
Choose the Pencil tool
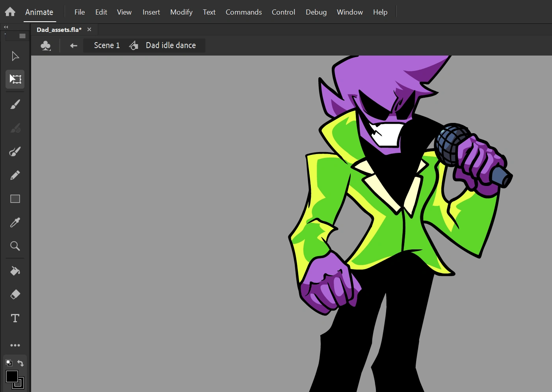[x=15, y=175]
